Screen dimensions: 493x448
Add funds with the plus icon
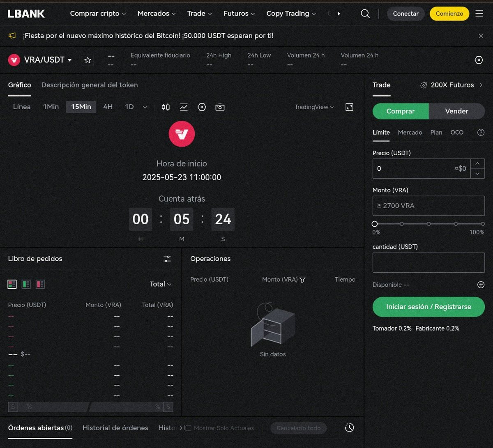[x=481, y=285]
